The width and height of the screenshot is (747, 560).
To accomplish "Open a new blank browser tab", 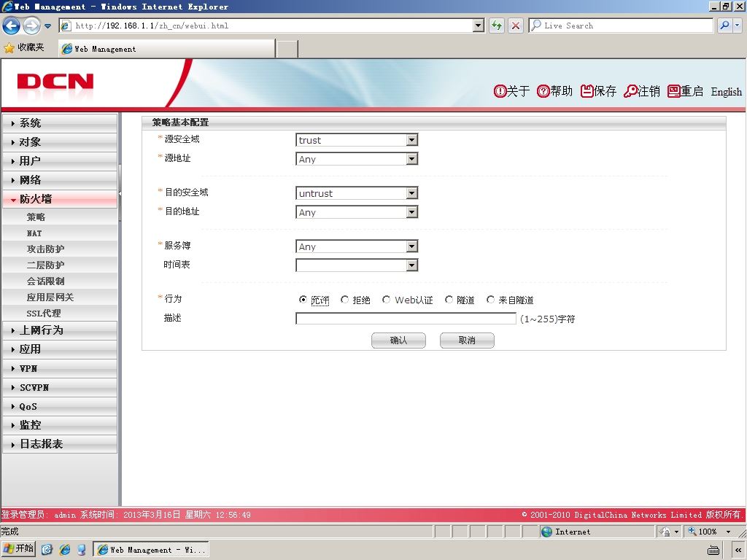I will click(287, 49).
